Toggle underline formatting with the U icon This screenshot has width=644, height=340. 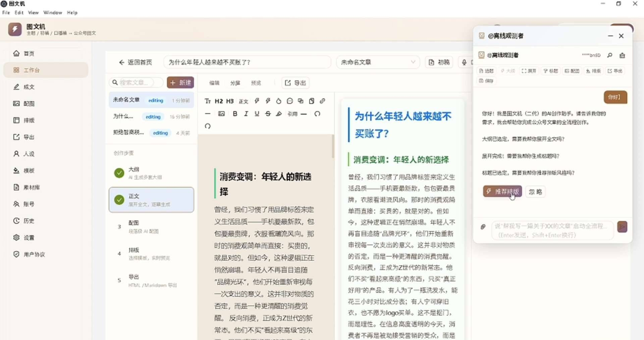pyautogui.click(x=257, y=114)
